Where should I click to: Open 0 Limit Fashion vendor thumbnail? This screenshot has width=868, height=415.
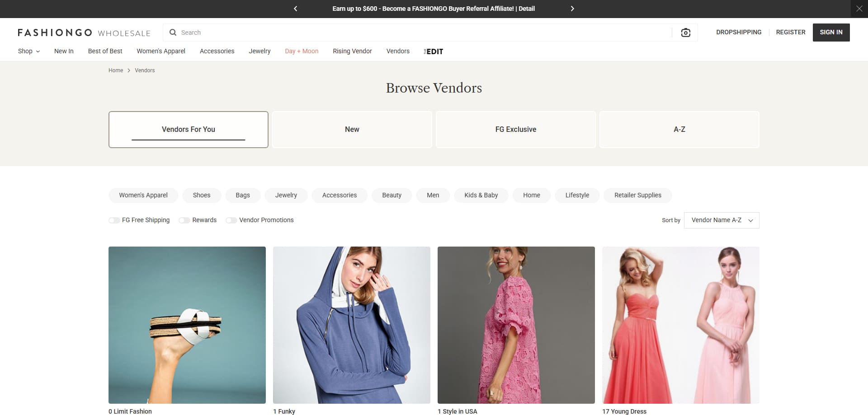click(x=187, y=325)
